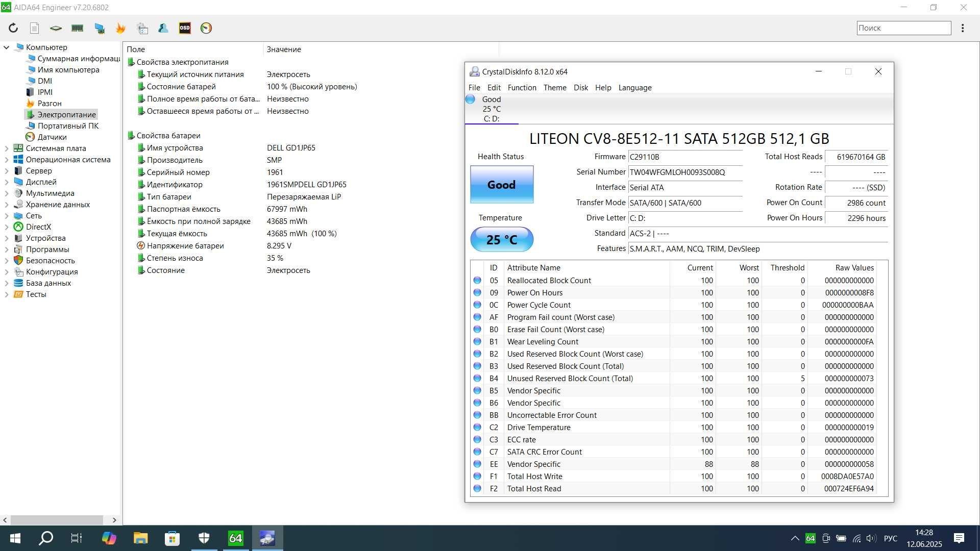Open the Theme menu in CrystalDiskInfo

(555, 88)
